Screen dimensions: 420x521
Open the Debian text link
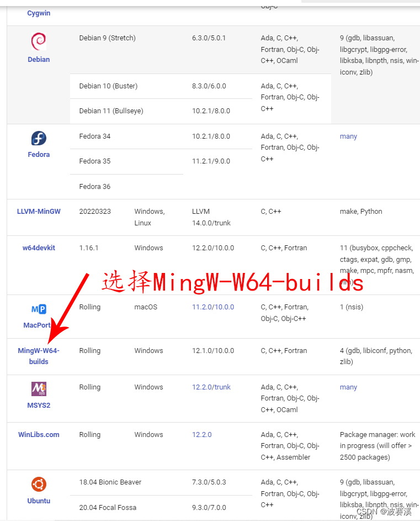[39, 60]
